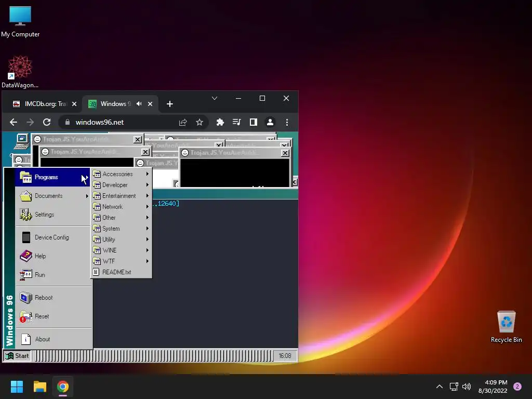This screenshot has height=399, width=532.
Task: Open README.txt from Programs menu
Action: point(122,272)
